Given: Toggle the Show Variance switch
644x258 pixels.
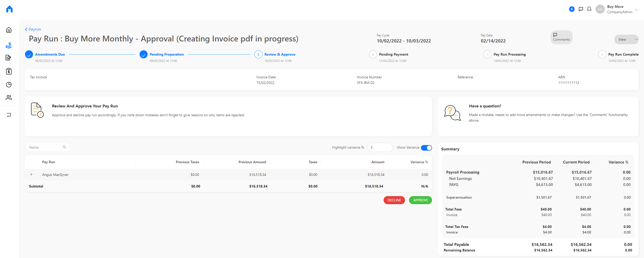Looking at the screenshot, I should (x=426, y=148).
